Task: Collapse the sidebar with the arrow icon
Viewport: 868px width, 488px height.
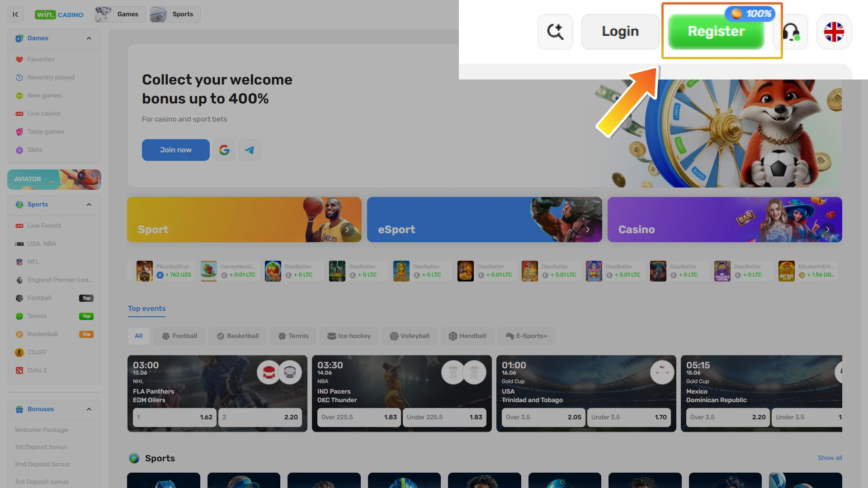Action: [x=15, y=14]
